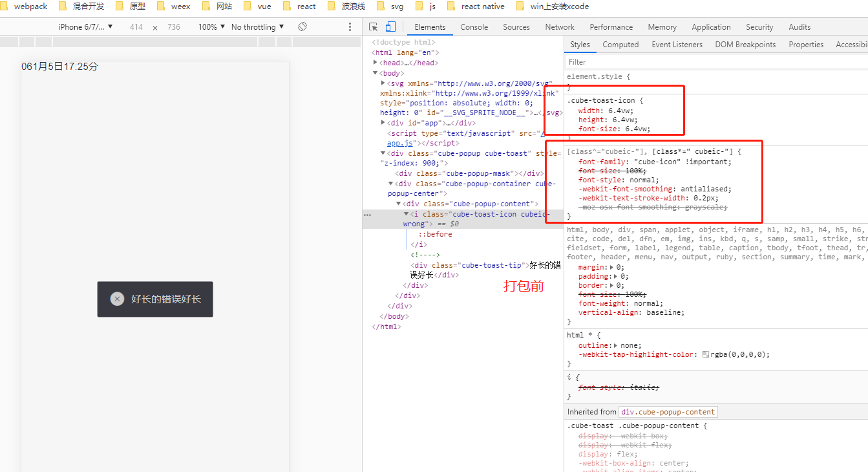
Task: Open the Computed styles tab
Action: tap(620, 45)
